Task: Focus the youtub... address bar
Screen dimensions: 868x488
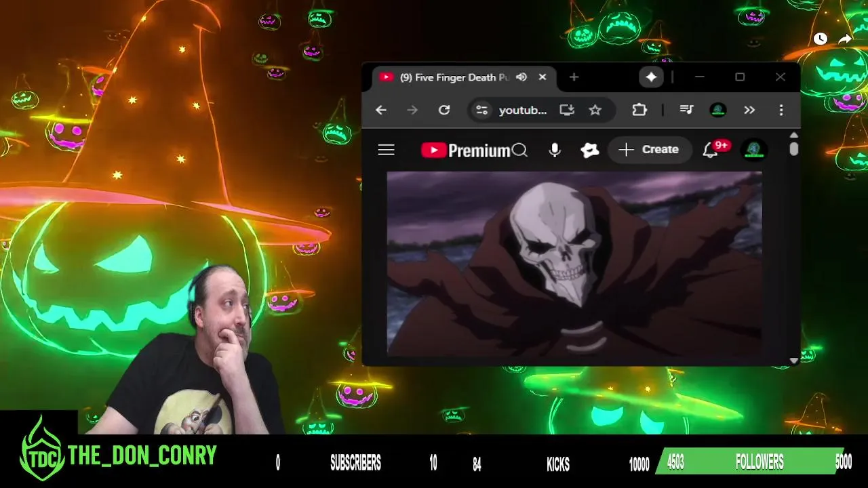Action: [523, 110]
